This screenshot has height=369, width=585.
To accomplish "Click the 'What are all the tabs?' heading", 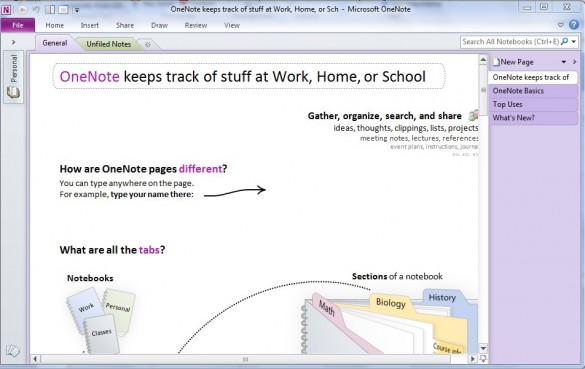I will click(x=112, y=250).
